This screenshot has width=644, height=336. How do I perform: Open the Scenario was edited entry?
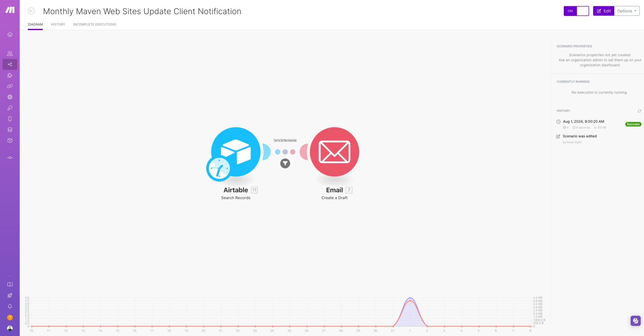point(580,136)
